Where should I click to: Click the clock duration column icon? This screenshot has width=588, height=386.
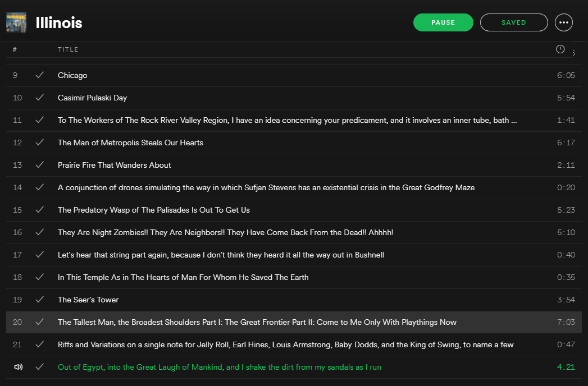pyautogui.click(x=560, y=49)
